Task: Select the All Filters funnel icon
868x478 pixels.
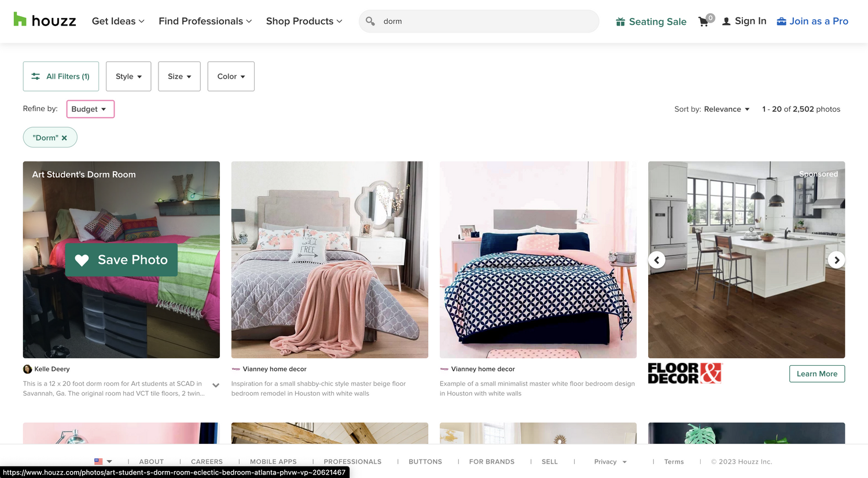Action: (x=36, y=76)
